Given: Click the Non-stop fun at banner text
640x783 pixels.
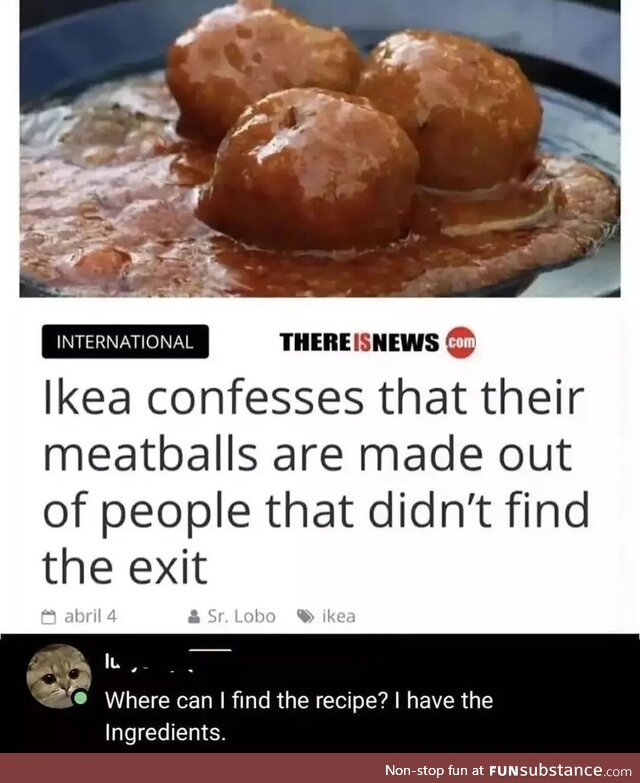Looking at the screenshot, I should (x=435, y=770).
